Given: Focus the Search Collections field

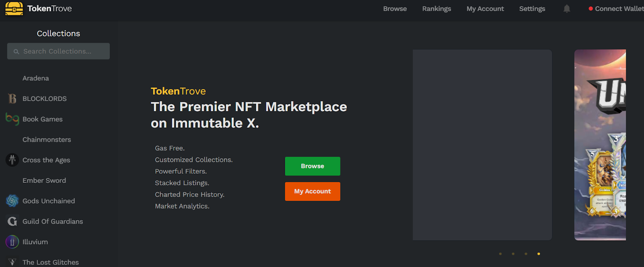Looking at the screenshot, I should coord(58,51).
